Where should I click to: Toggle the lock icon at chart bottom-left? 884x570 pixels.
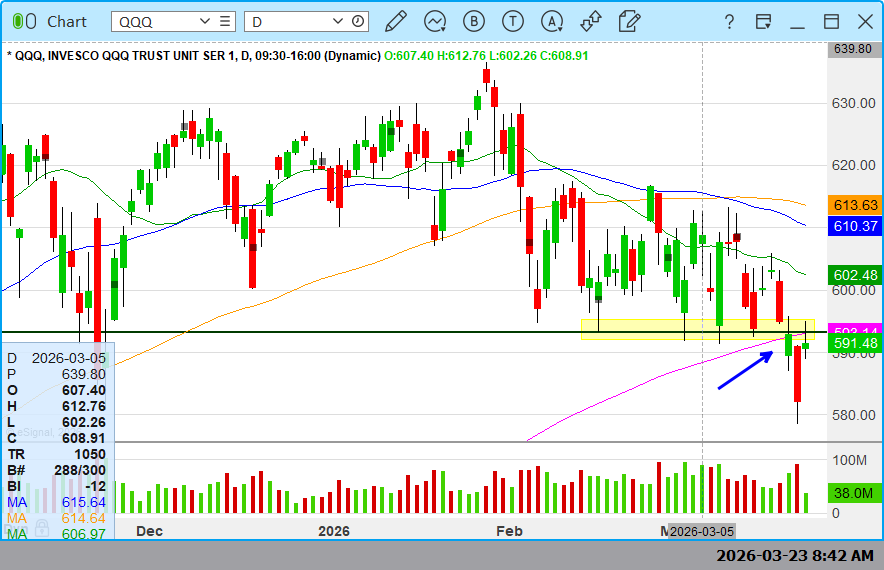click(42, 527)
